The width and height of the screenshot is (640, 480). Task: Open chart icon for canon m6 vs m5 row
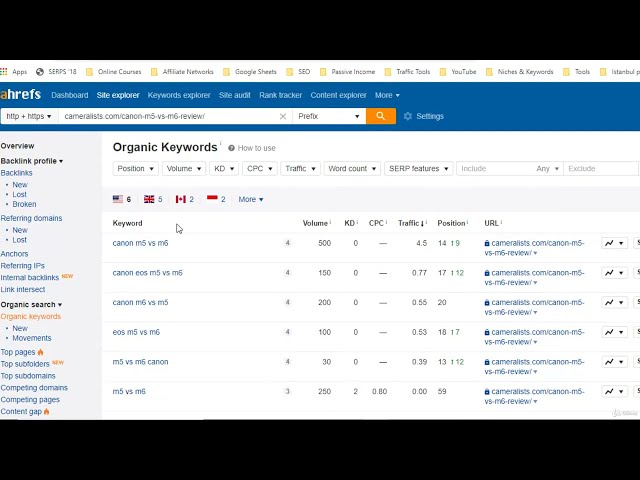[609, 302]
